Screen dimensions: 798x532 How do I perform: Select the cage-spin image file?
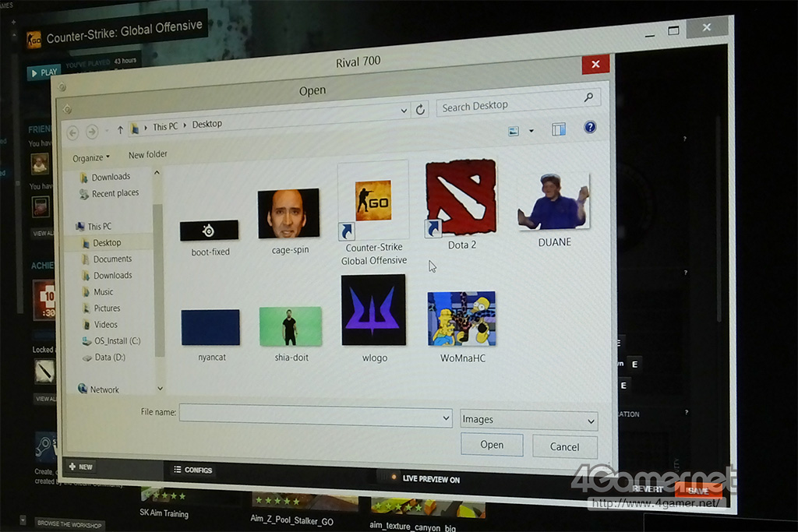[289, 220]
